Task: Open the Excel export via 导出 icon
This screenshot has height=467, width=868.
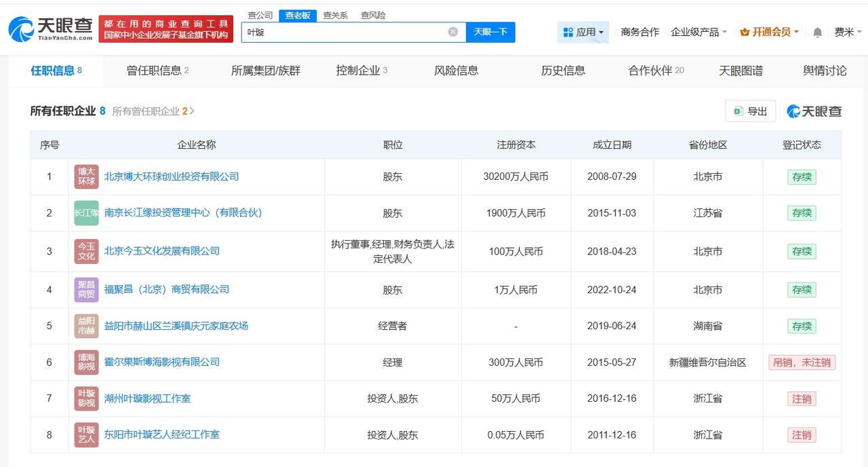Action: pos(738,111)
